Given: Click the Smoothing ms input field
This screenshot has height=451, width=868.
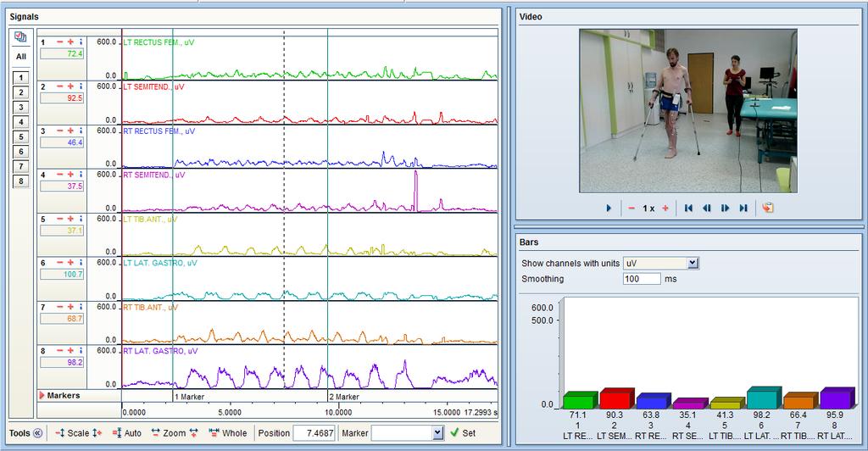Looking at the screenshot, I should click(642, 279).
